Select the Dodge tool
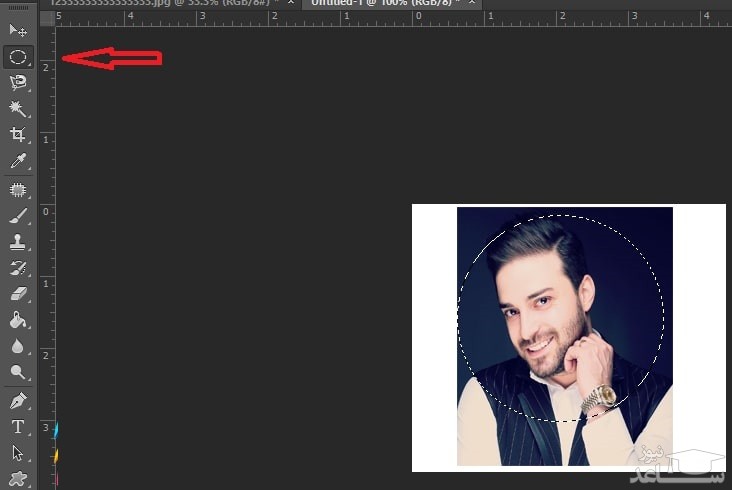Screen dimensions: 732x490 (x=18, y=372)
